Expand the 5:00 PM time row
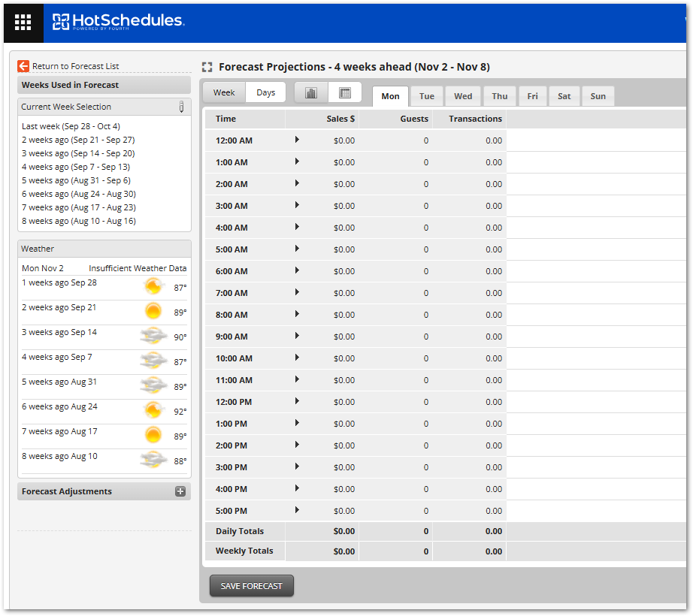The image size is (693, 616). (297, 511)
